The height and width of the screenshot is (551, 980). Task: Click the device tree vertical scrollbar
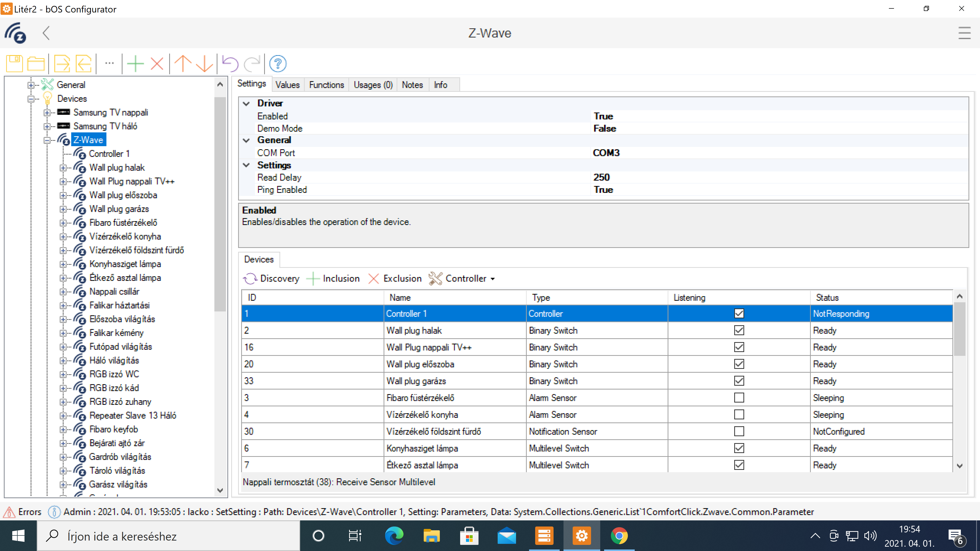[x=220, y=205]
